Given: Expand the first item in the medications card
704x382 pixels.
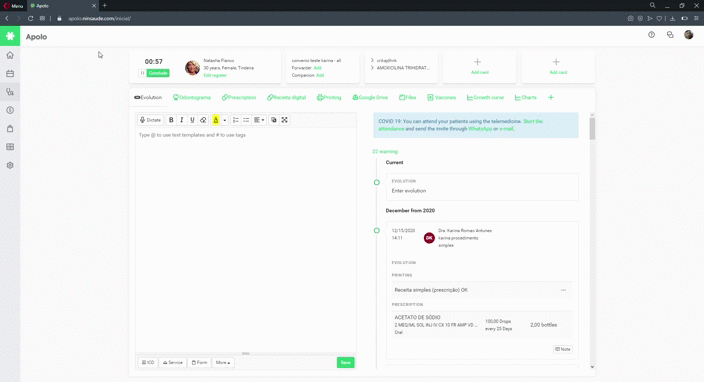Looking at the screenshot, I should point(372,60).
